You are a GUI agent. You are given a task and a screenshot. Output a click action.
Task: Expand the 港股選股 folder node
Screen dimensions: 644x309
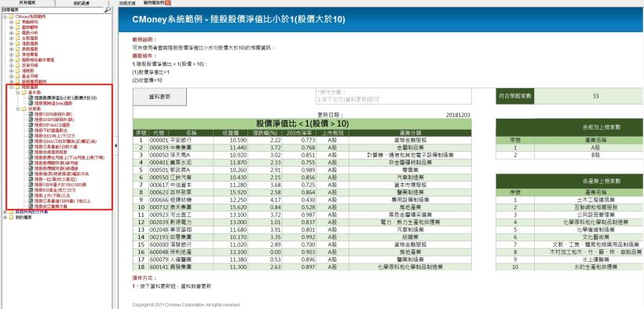click(x=11, y=43)
